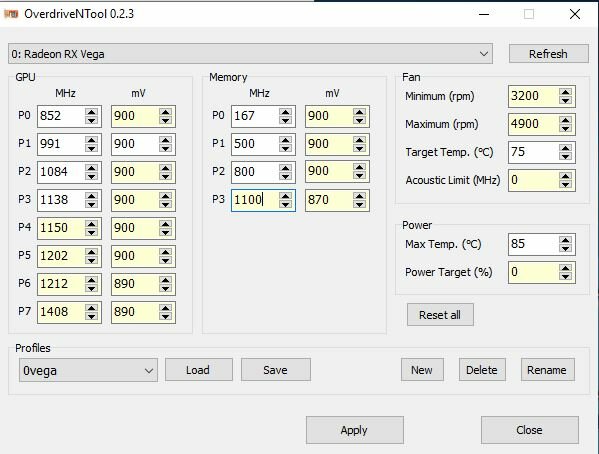Increase Memory P0 MHz up arrow
Viewport: 599px width, 454px height.
tap(285, 112)
